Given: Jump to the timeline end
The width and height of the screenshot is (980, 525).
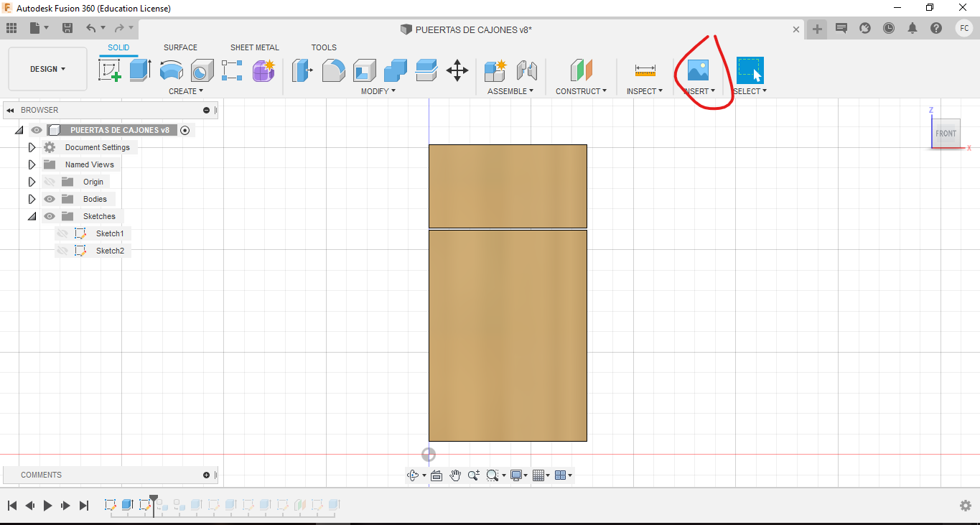Looking at the screenshot, I should 84,506.
